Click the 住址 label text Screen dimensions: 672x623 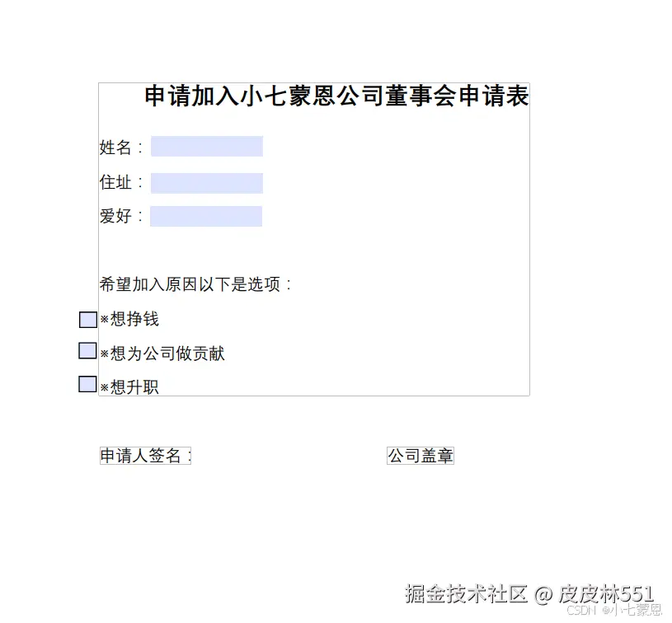115,183
